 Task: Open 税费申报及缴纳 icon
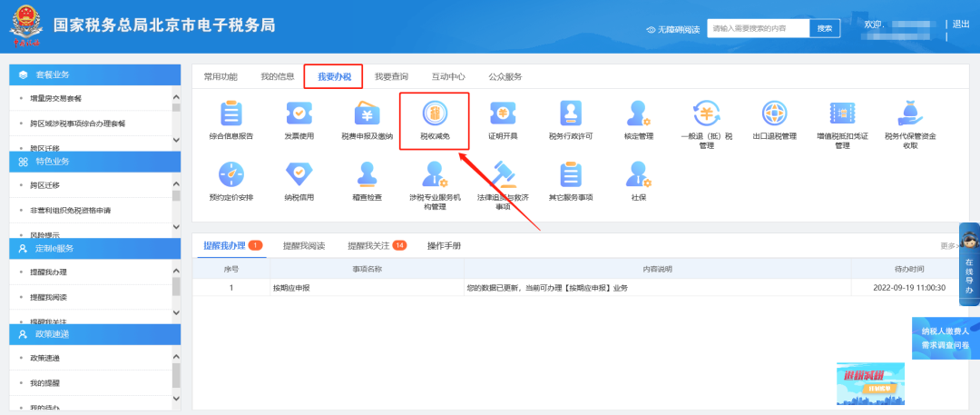367,114
